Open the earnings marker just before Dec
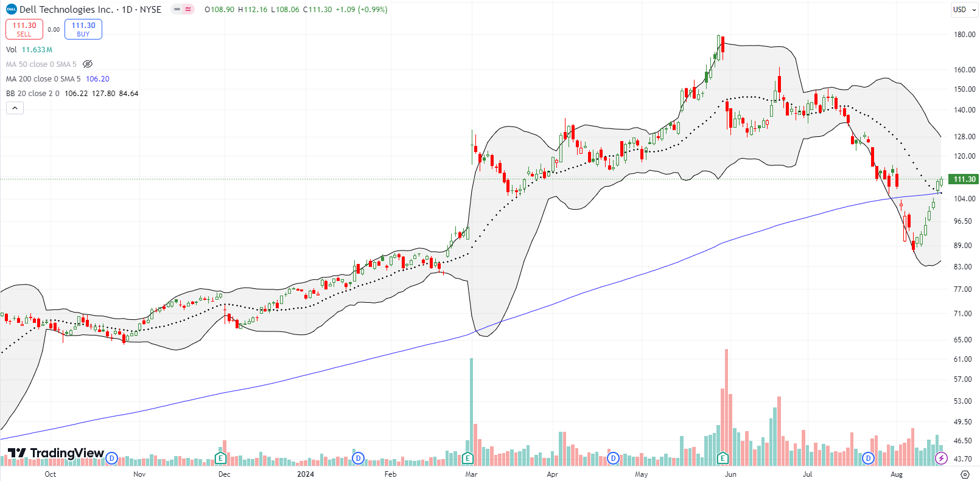980x481 pixels. coord(220,458)
